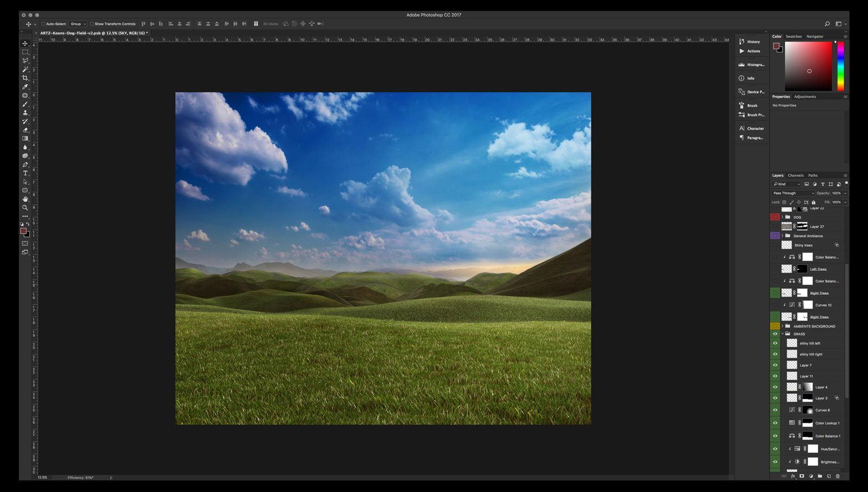This screenshot has height=492, width=868.
Task: Delete layer using the trash icon
Action: point(838,476)
